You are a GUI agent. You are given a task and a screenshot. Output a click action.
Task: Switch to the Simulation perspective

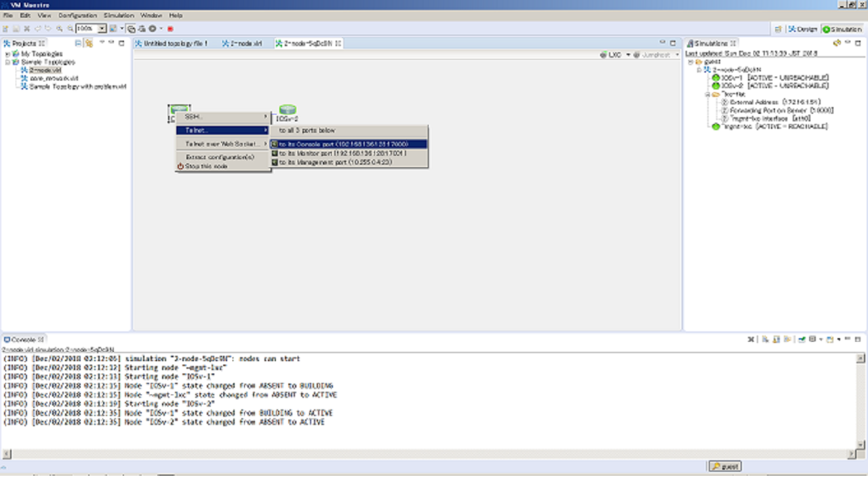842,29
